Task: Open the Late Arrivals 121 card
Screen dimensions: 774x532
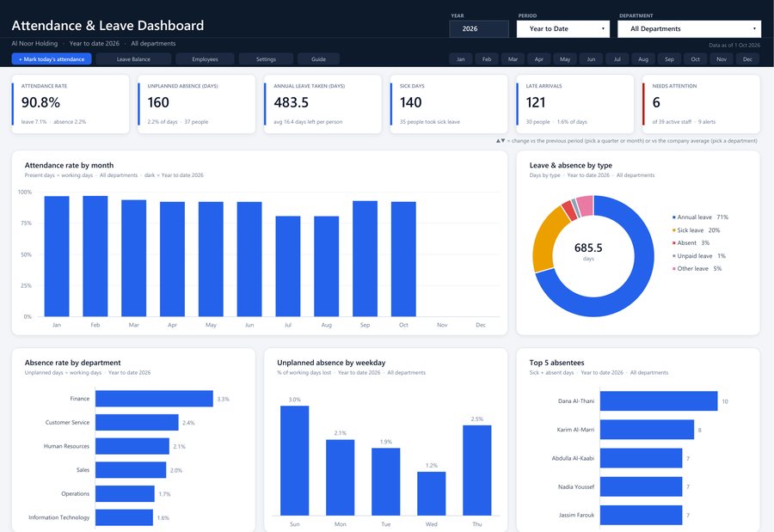Action: tap(575, 104)
